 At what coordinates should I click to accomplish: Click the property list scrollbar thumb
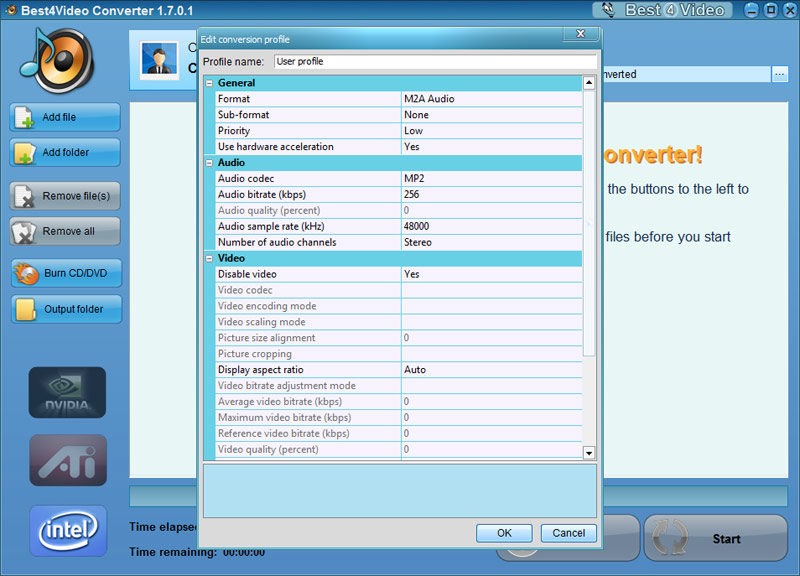[x=589, y=222]
